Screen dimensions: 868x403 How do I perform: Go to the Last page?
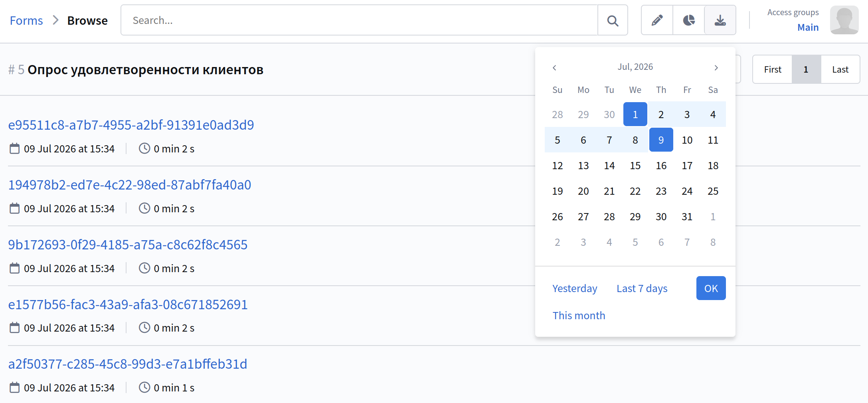point(840,69)
